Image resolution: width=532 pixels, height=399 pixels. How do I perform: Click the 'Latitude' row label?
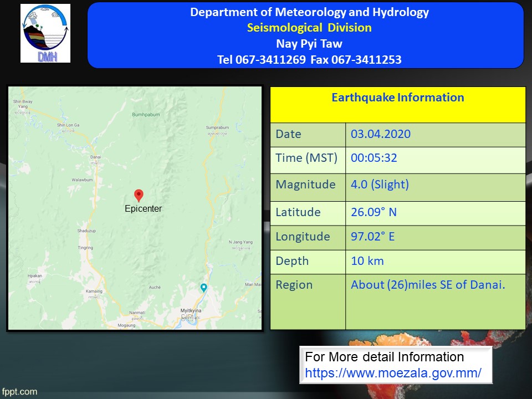coord(298,212)
